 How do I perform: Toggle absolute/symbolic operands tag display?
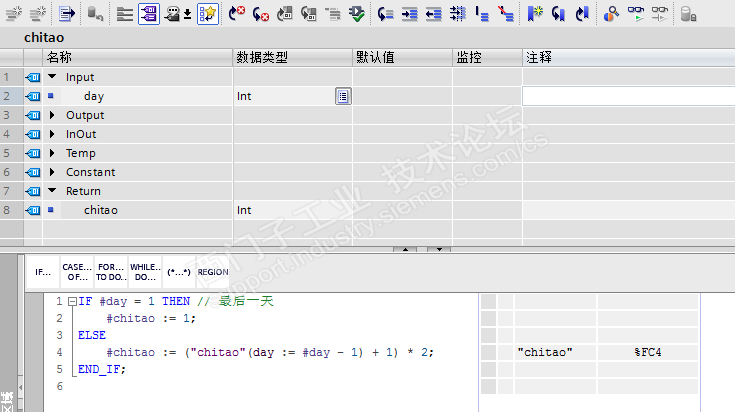pos(149,14)
